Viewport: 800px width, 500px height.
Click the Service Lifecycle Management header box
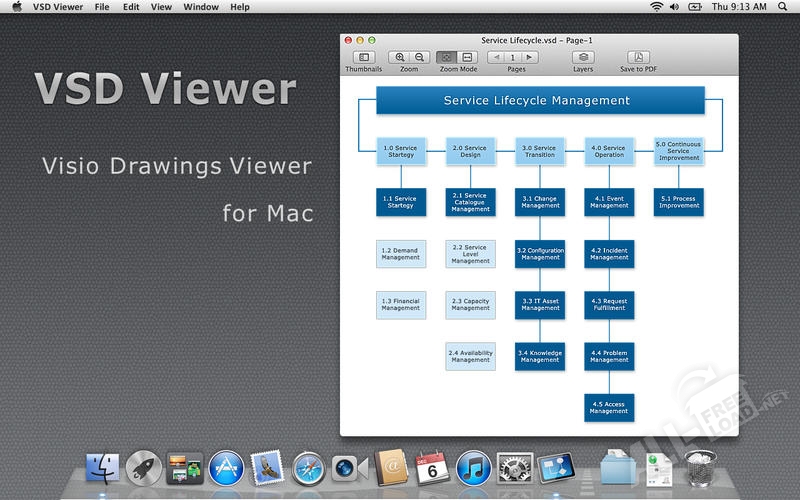click(x=537, y=100)
